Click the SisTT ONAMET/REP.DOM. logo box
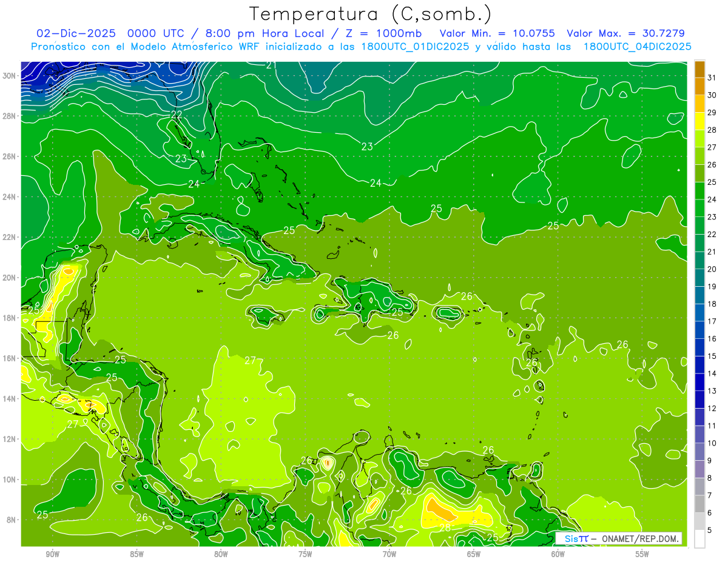This screenshot has width=728, height=562. pyautogui.click(x=618, y=538)
